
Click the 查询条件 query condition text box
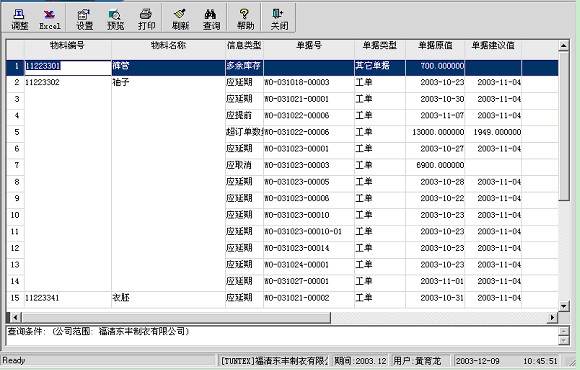click(282, 336)
